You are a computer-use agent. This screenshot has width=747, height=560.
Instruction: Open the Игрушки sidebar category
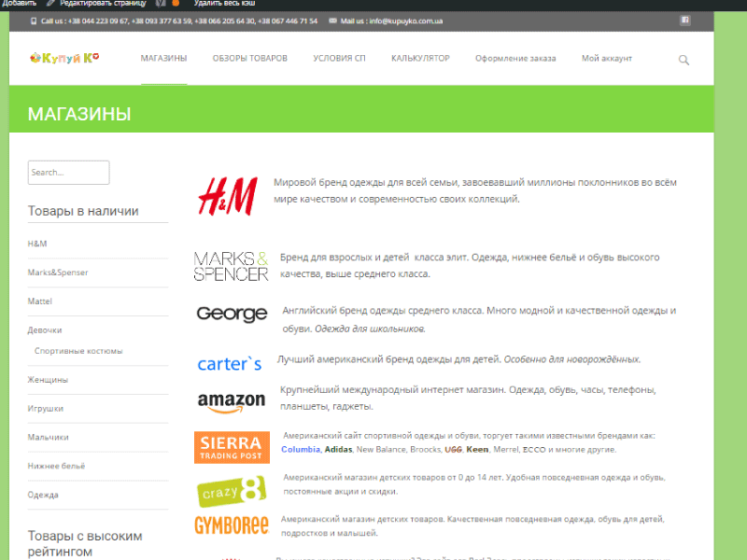[45, 409]
